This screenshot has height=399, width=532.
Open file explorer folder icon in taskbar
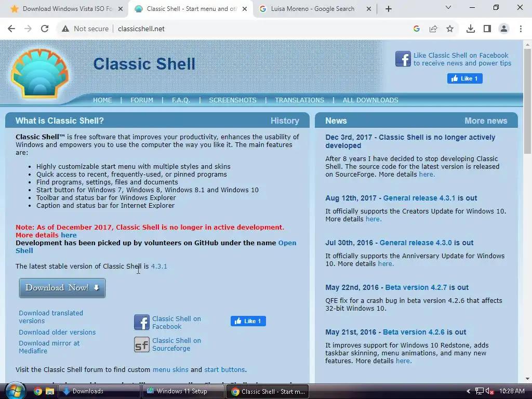coord(50,392)
